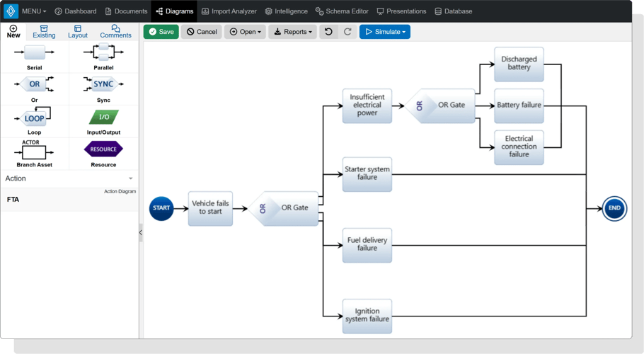This screenshot has width=644, height=354.
Task: Go to Presentations
Action: tap(401, 11)
